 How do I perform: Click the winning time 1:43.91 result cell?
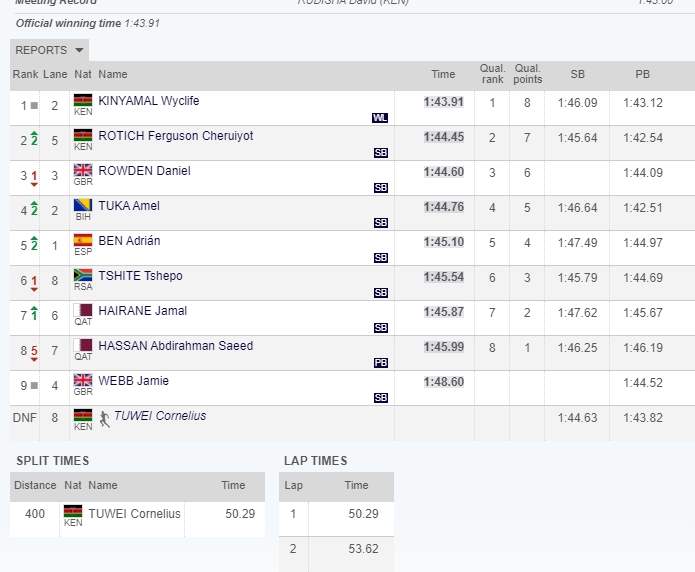(443, 102)
